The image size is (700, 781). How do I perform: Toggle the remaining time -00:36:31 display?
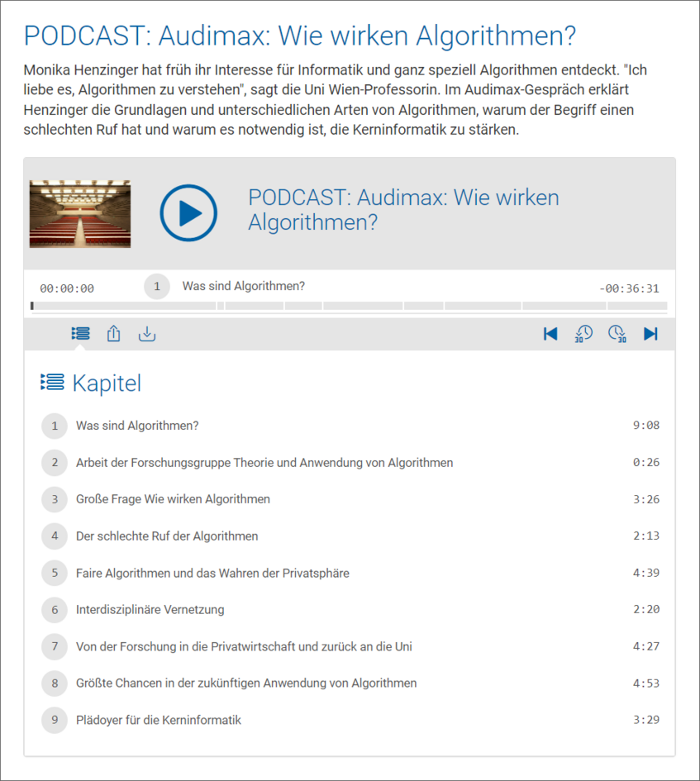pos(629,288)
